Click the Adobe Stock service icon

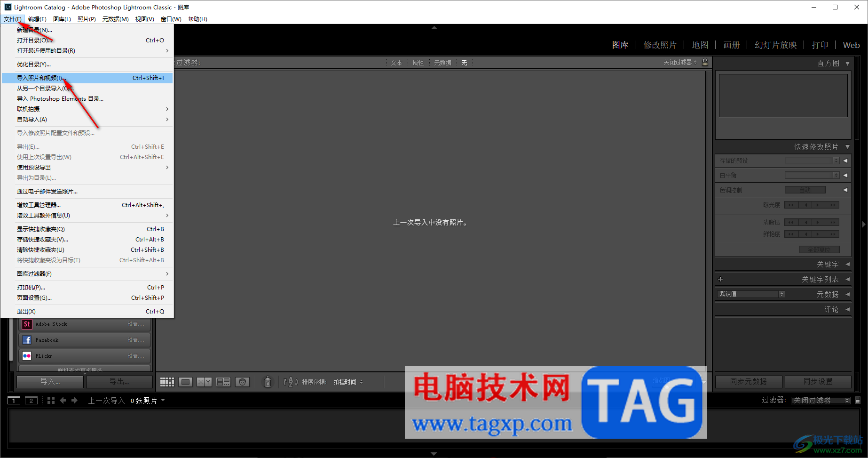[x=27, y=324]
